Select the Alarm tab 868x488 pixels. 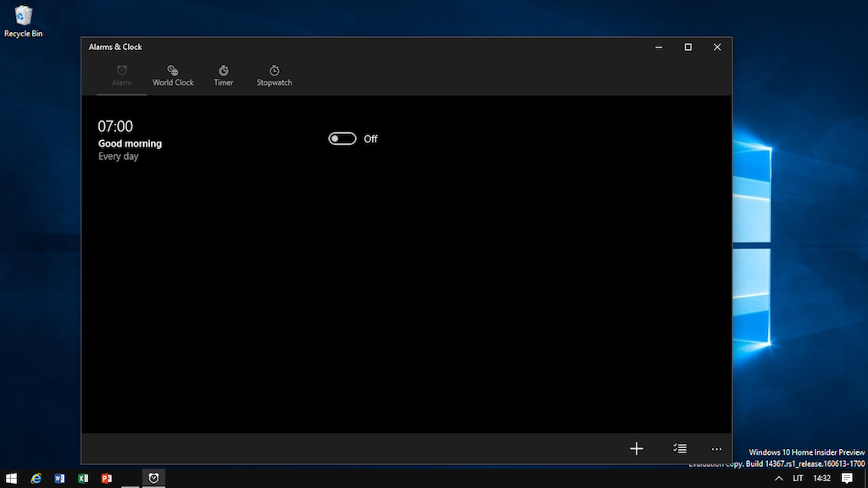122,75
